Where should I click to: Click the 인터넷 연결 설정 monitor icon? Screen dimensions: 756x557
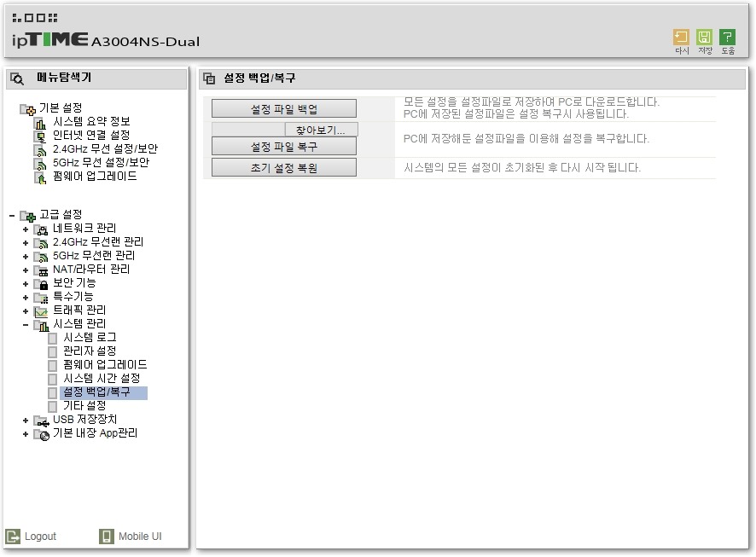pyautogui.click(x=40, y=136)
